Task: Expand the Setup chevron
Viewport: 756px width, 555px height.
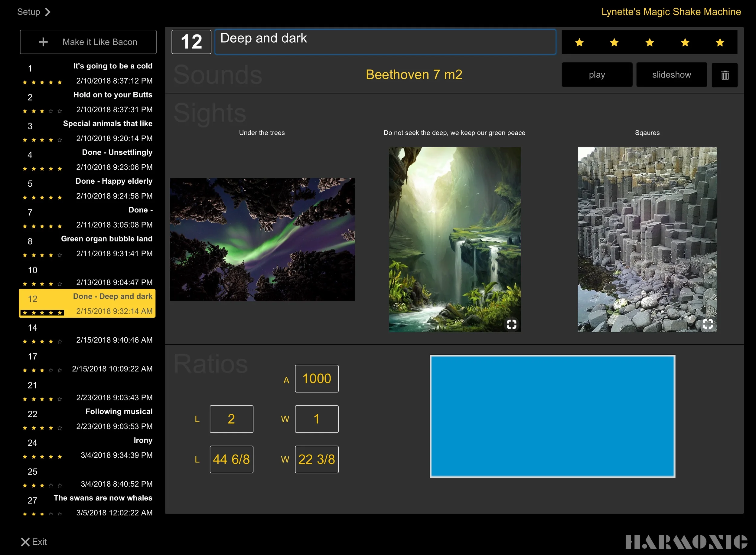Action: 48,12
